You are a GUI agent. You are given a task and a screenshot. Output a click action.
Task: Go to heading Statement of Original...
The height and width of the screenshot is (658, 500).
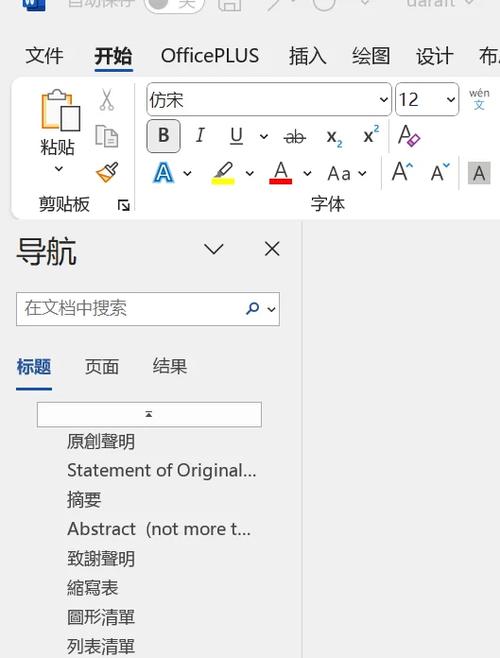click(x=162, y=470)
